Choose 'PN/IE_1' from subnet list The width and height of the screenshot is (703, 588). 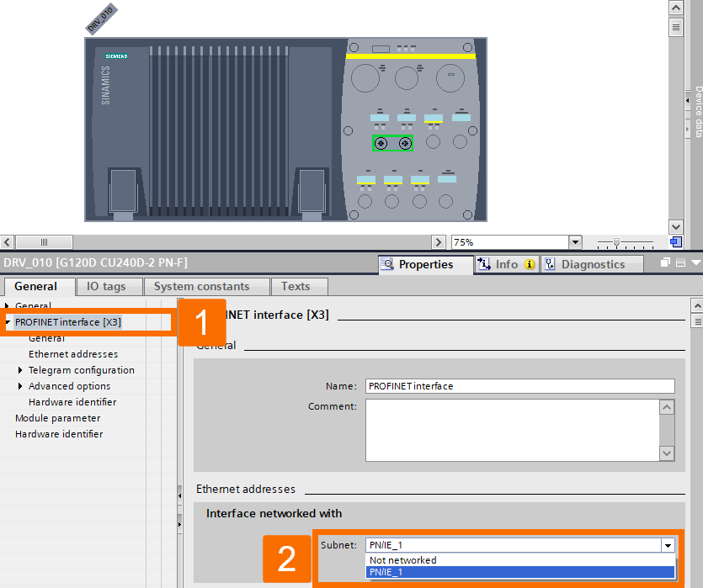click(x=520, y=572)
